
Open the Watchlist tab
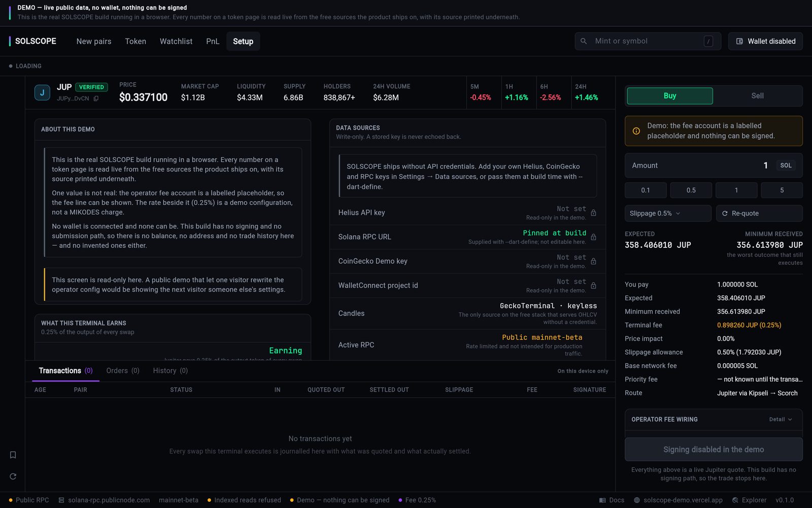(x=176, y=41)
